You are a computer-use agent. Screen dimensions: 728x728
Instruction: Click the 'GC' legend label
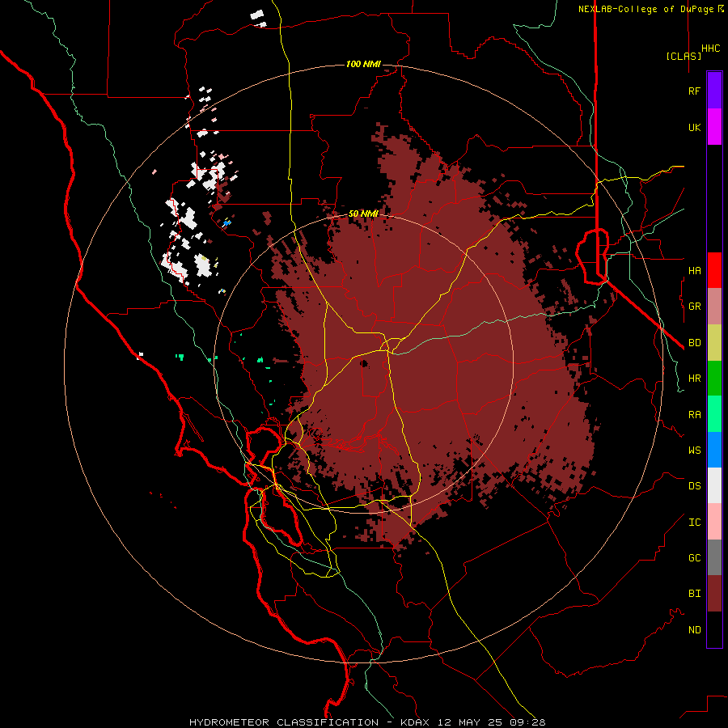coord(694,558)
